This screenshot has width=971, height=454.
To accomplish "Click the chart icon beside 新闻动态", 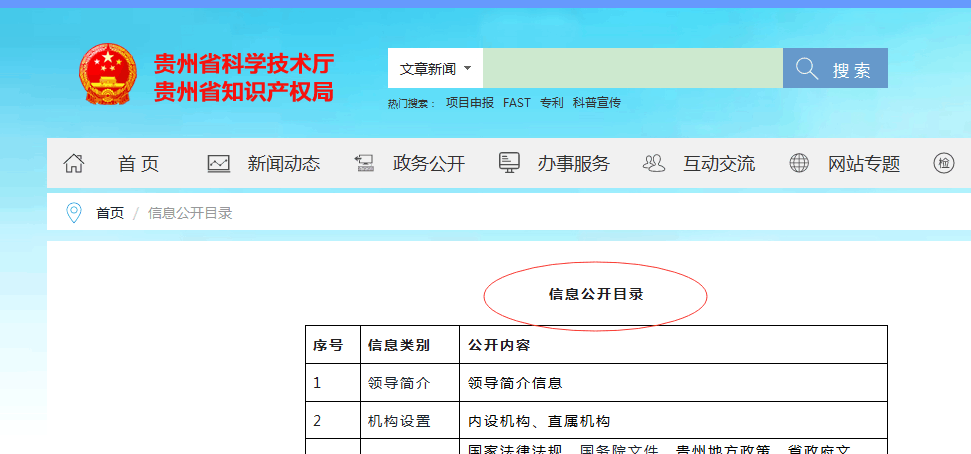I will click(219, 164).
